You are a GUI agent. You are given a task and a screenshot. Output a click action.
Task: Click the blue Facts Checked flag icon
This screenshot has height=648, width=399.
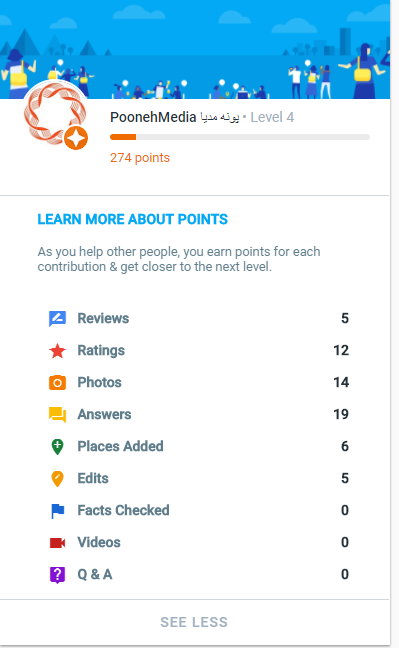pyautogui.click(x=57, y=511)
